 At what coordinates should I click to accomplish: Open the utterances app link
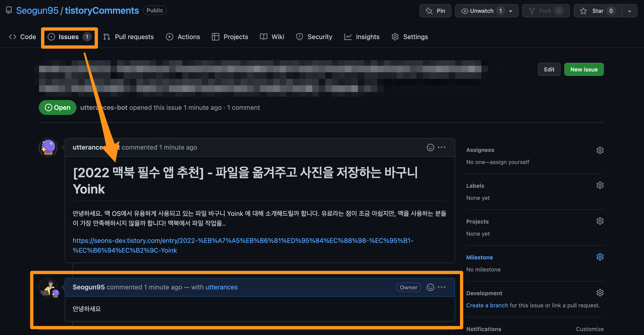tap(221, 287)
